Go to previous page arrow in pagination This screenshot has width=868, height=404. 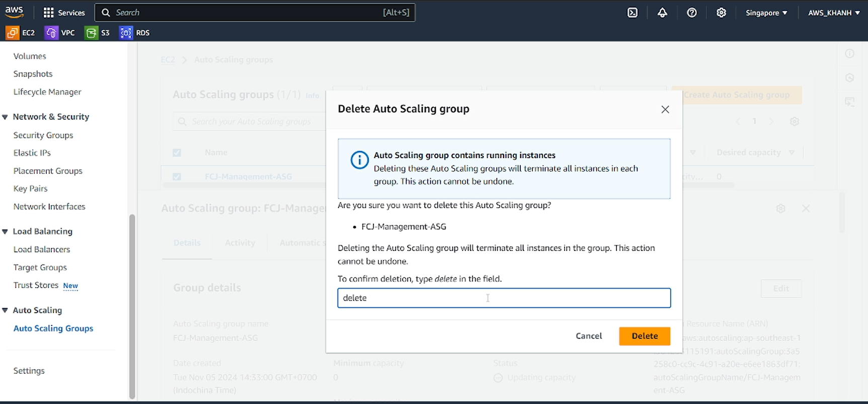click(738, 121)
